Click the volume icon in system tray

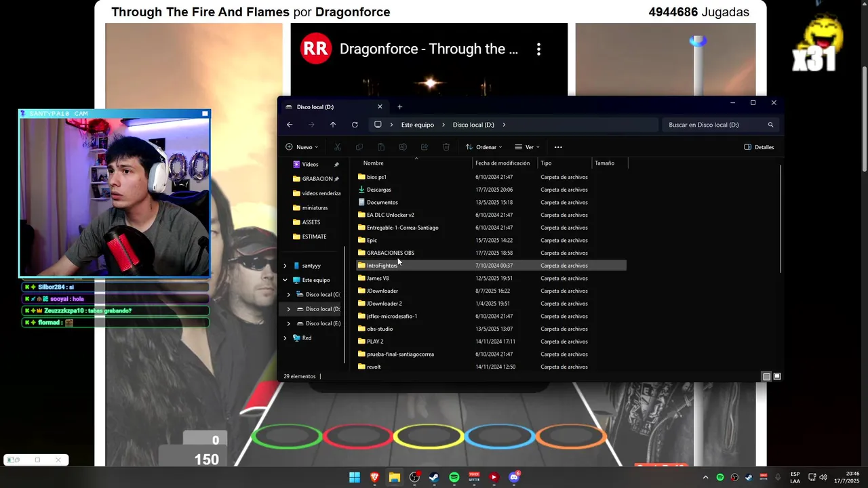(x=823, y=478)
